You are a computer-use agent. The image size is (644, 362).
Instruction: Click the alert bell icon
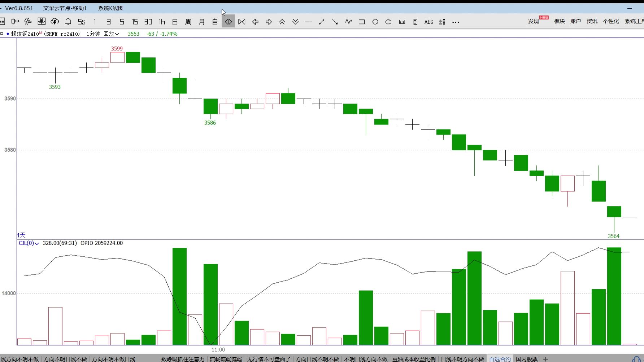(68, 22)
